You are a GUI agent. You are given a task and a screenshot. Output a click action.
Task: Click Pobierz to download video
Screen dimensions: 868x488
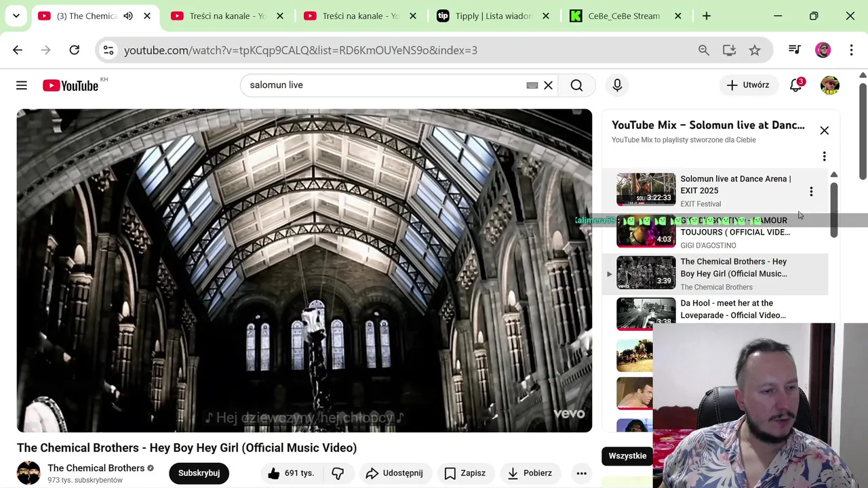[x=530, y=473]
